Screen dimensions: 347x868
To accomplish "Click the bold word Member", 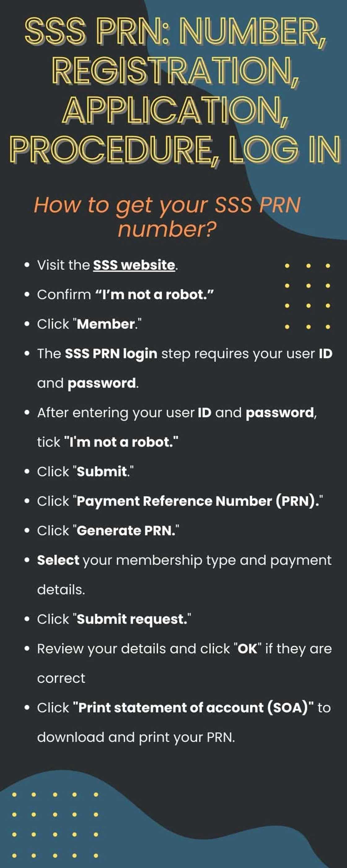I will pos(106,324).
